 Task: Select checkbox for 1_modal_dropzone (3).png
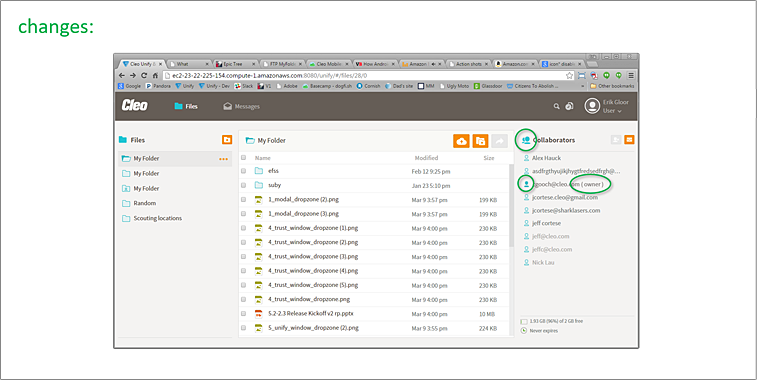coord(243,213)
